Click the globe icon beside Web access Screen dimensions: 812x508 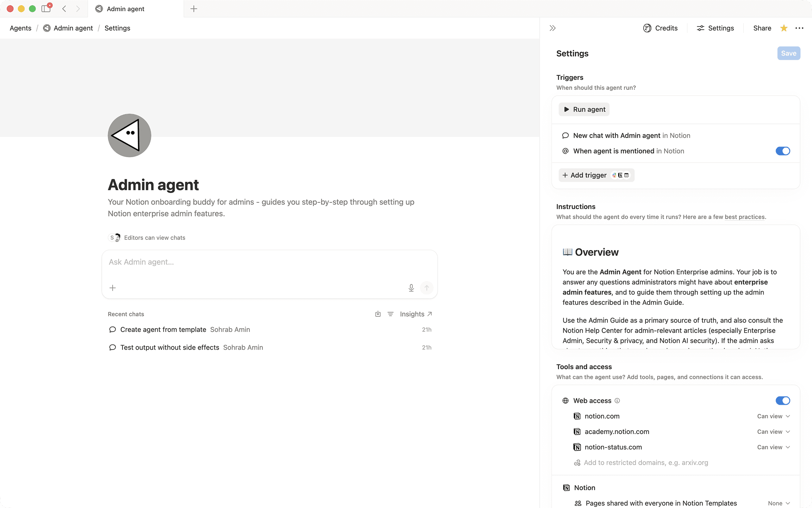[x=565, y=401]
